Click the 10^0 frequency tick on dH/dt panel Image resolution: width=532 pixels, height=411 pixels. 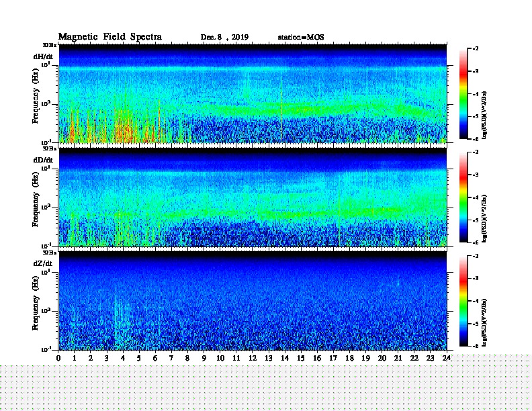pyautogui.click(x=46, y=103)
